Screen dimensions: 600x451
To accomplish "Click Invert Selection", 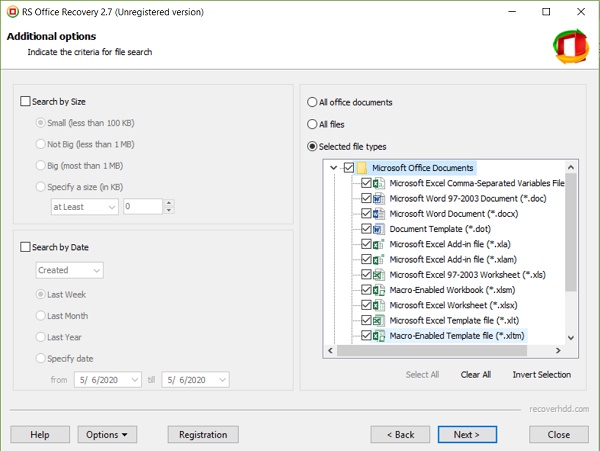I will pyautogui.click(x=541, y=374).
